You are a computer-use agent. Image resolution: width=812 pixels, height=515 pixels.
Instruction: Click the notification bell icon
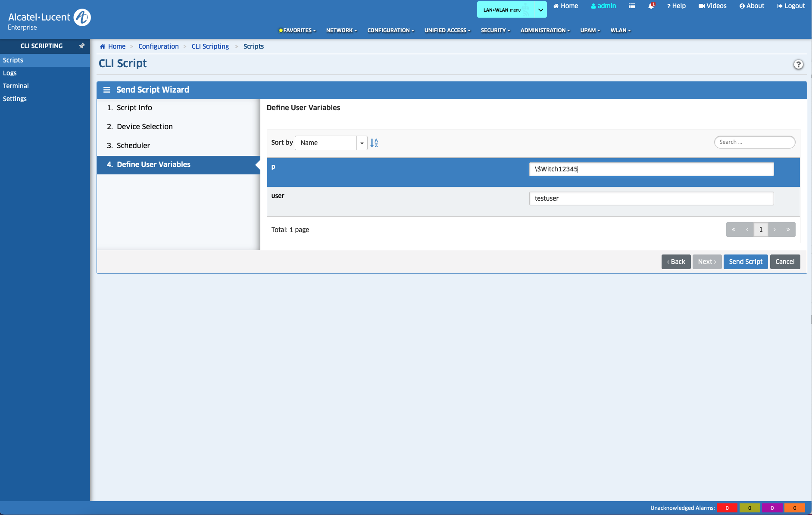pos(651,6)
